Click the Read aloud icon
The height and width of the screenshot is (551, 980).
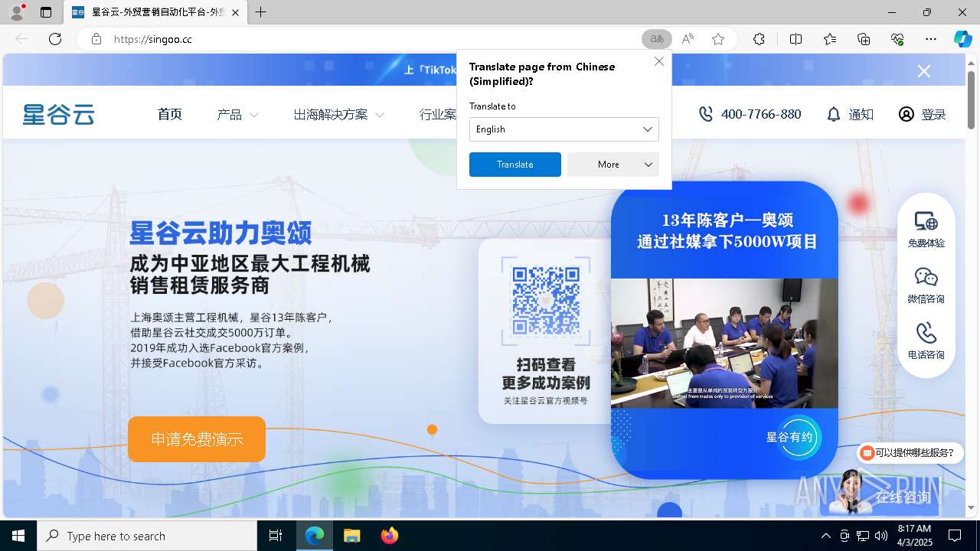688,39
